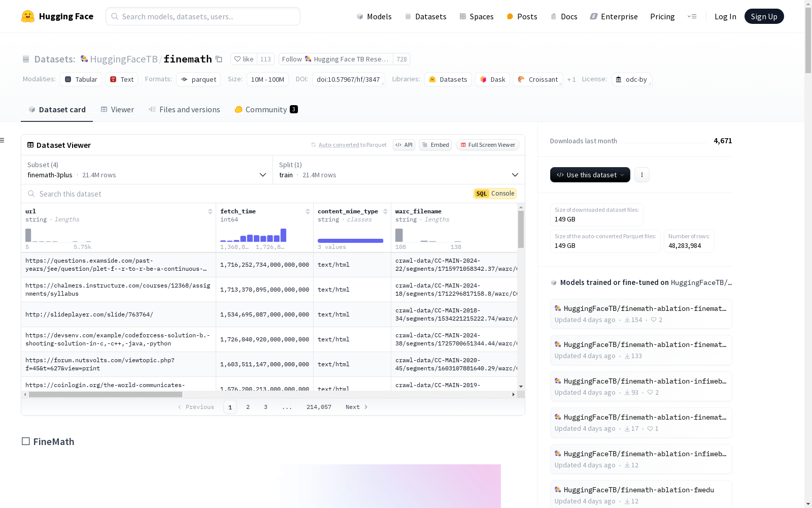Open the Community tab
The height and width of the screenshot is (508, 812).
(266, 109)
